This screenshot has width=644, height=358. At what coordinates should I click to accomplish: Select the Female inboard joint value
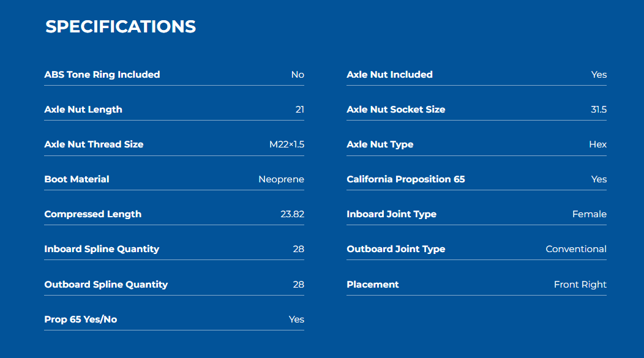click(590, 214)
